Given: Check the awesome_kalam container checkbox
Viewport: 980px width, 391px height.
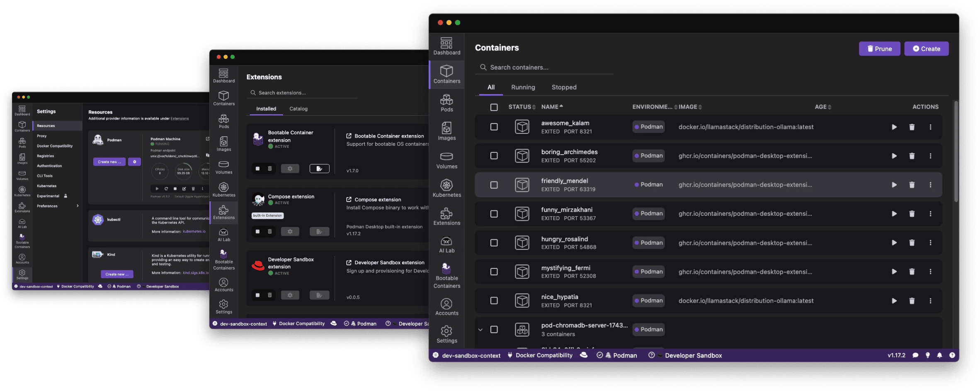Looking at the screenshot, I should pos(494,127).
